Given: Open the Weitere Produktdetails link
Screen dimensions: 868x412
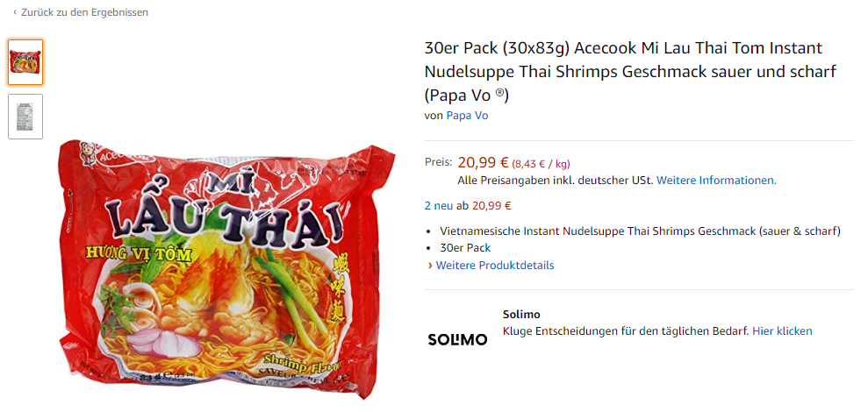Looking at the screenshot, I should pyautogui.click(x=495, y=266).
